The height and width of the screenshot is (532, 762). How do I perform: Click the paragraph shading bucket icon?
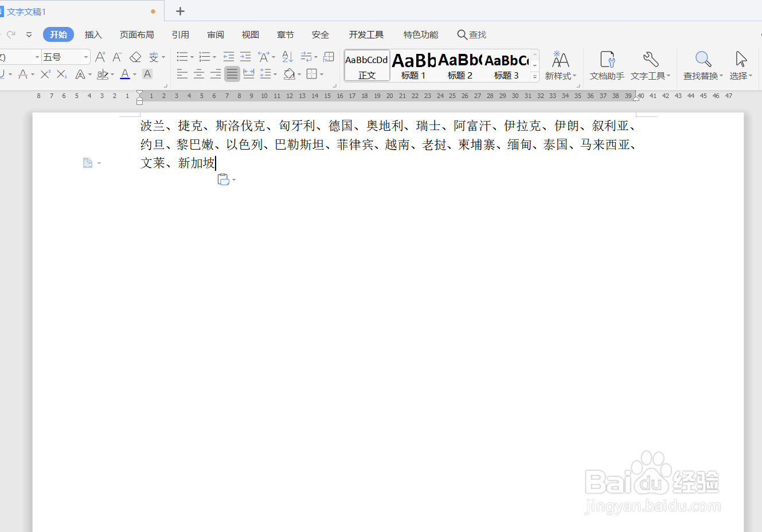click(x=290, y=74)
